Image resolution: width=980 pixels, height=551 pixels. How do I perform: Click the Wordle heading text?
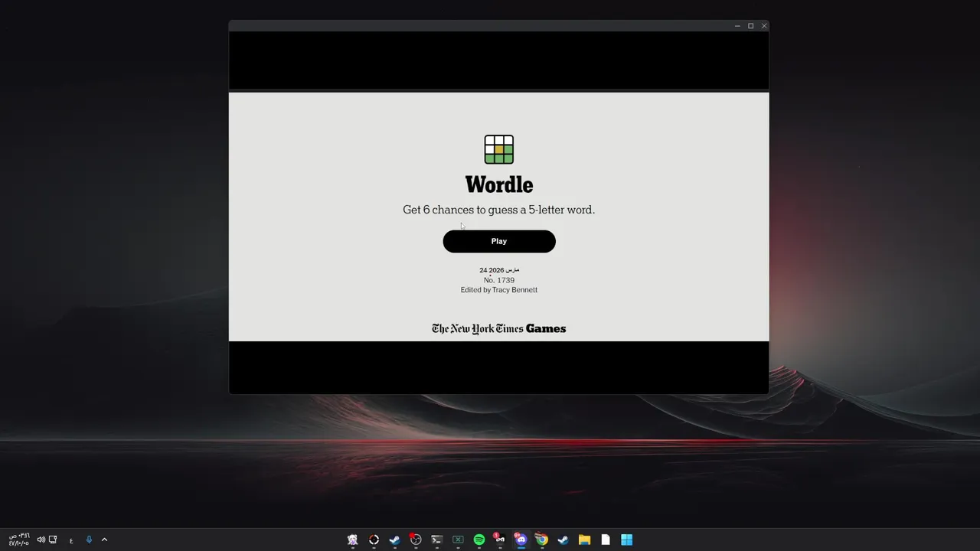coord(499,184)
